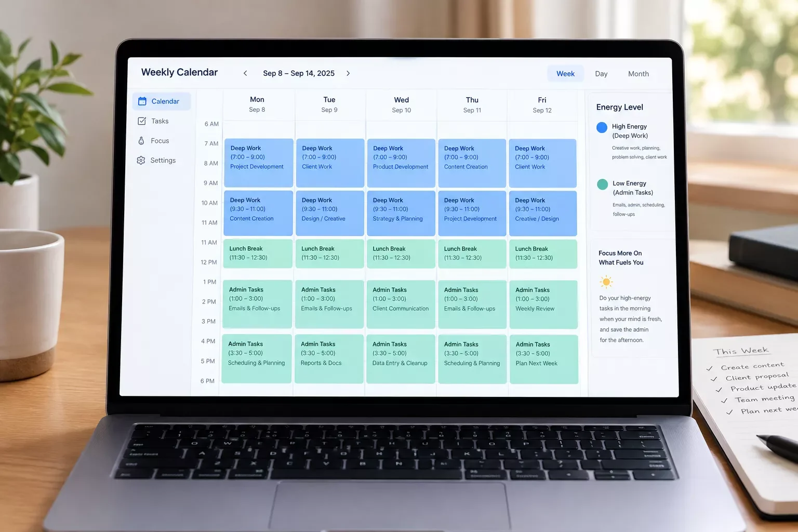Advance to the next week with the right chevron

click(x=348, y=73)
